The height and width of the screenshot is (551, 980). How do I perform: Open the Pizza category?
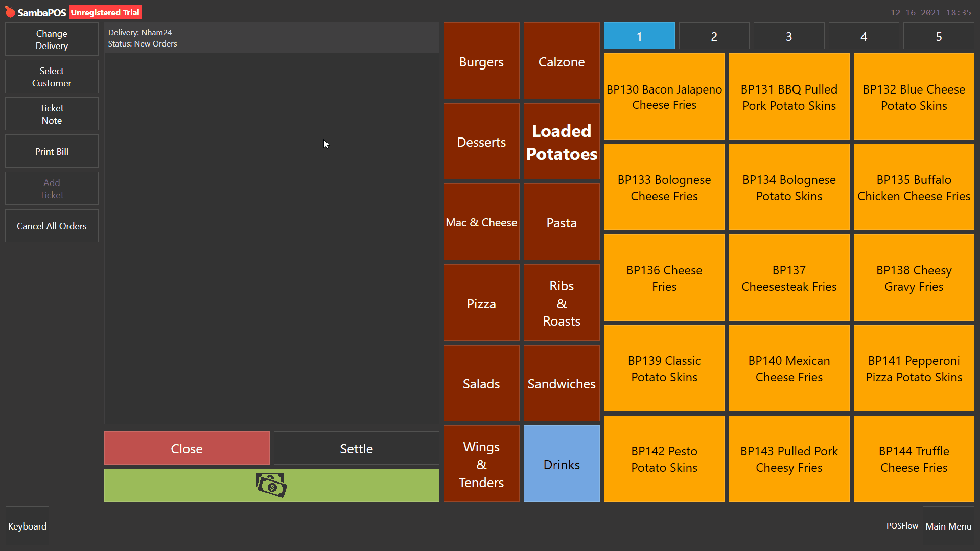(x=481, y=303)
